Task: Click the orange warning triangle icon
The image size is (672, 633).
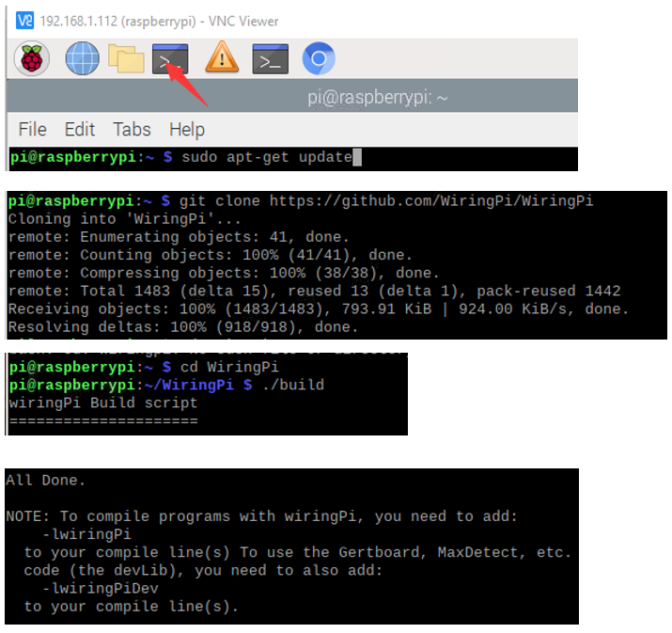Action: pyautogui.click(x=222, y=56)
